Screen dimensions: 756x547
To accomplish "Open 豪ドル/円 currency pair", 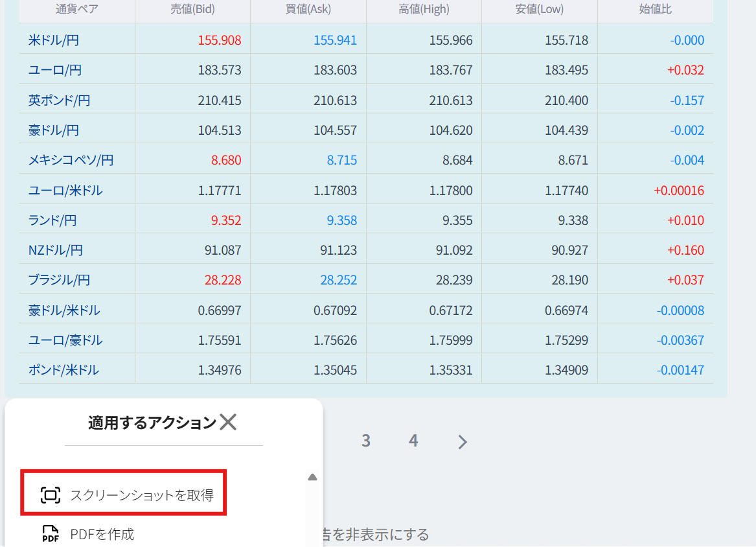I will point(54,130).
